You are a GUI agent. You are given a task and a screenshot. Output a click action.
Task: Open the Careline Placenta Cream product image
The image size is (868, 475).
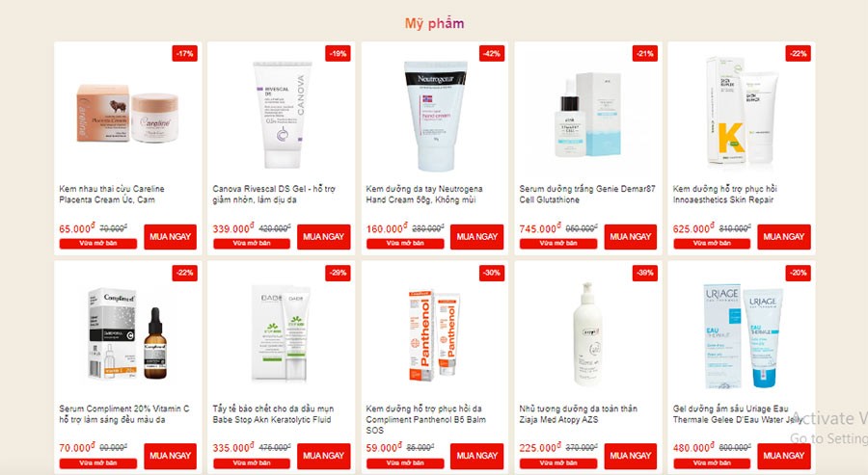pos(128,114)
